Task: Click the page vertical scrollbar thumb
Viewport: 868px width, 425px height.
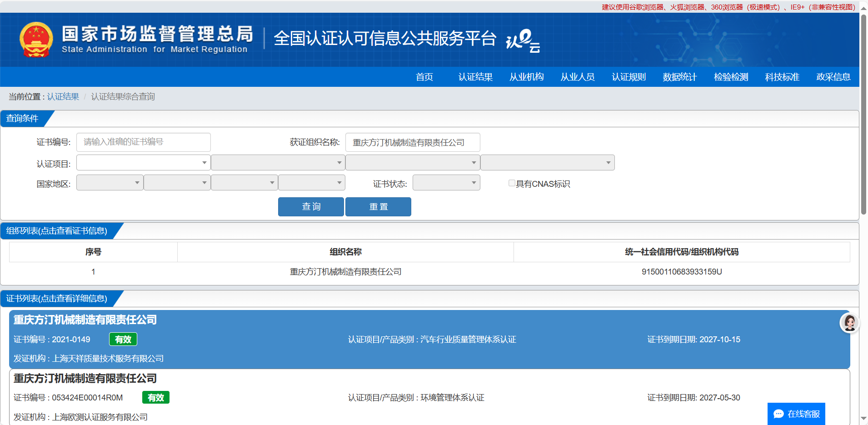Action: tap(863, 114)
